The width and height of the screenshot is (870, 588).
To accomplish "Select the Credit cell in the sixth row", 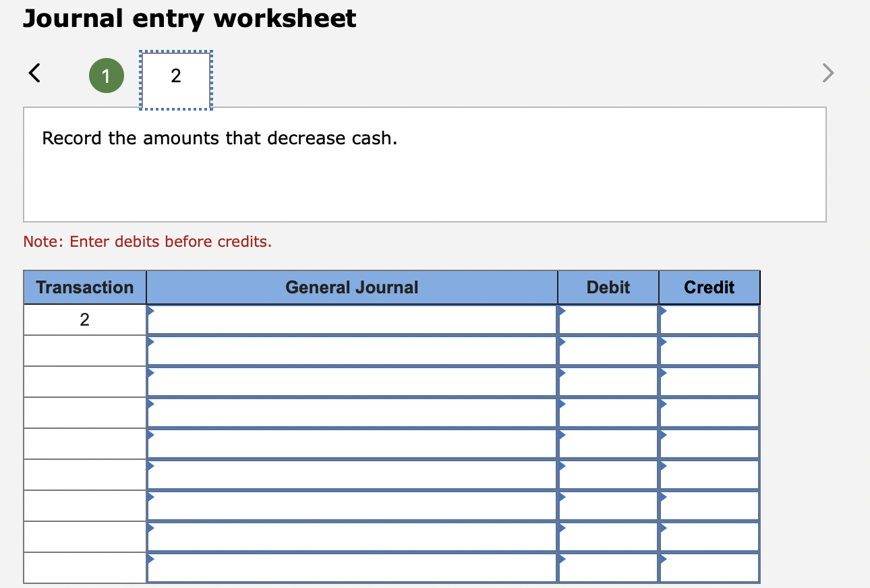I will click(x=709, y=475).
